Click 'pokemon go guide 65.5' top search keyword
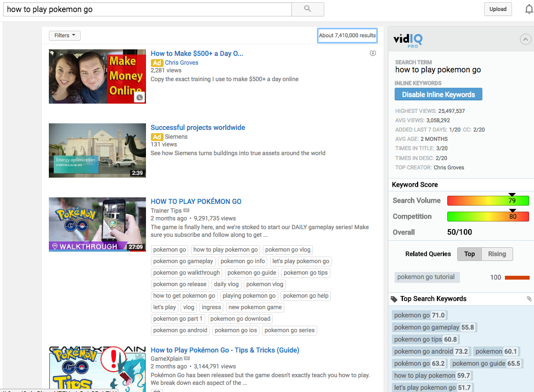Screen dimensions: 534x392 pyautogui.click(x=486, y=363)
